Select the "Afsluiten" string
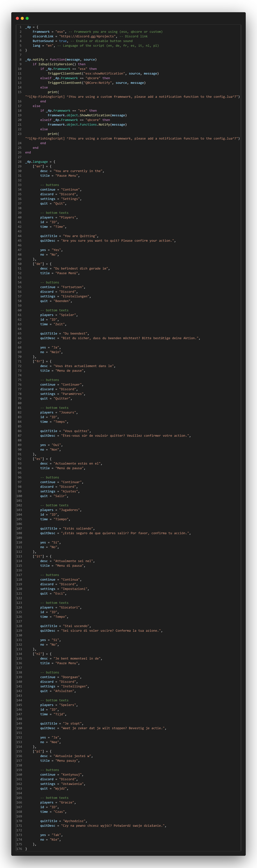This screenshot has height=868, width=257. [x=64, y=691]
